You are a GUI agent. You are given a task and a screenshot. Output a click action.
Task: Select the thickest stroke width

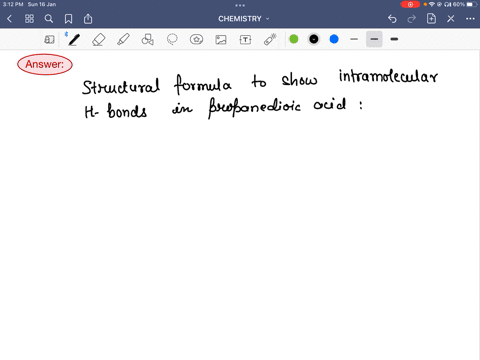394,39
